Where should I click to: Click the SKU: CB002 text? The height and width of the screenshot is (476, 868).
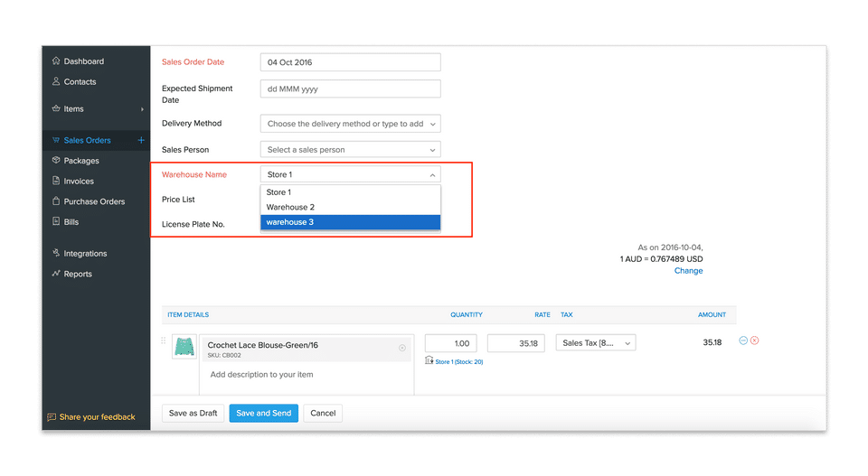tap(224, 356)
